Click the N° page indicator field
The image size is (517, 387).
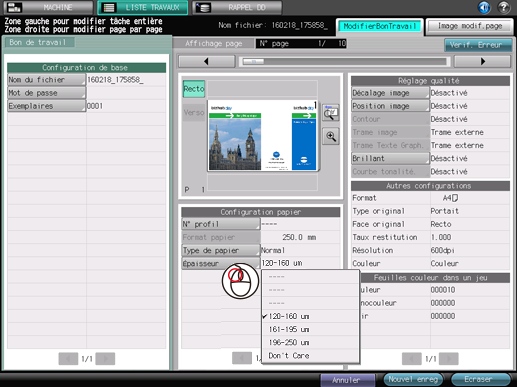tap(301, 44)
